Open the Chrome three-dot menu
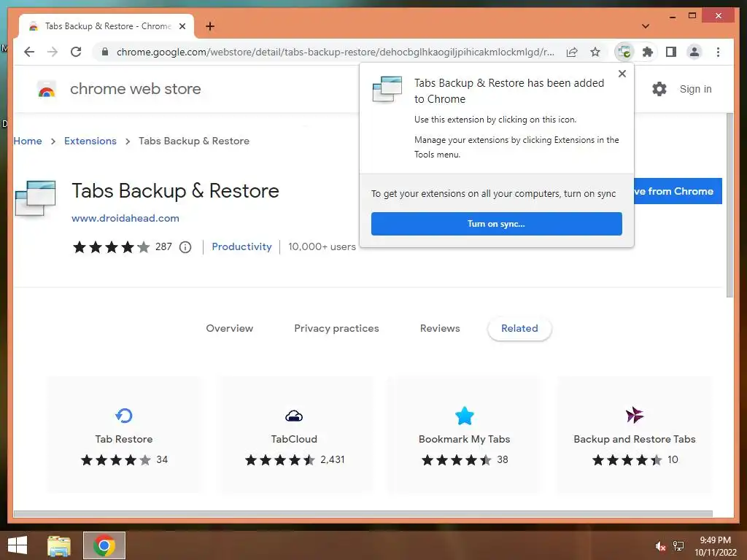The height and width of the screenshot is (560, 747). pos(718,52)
